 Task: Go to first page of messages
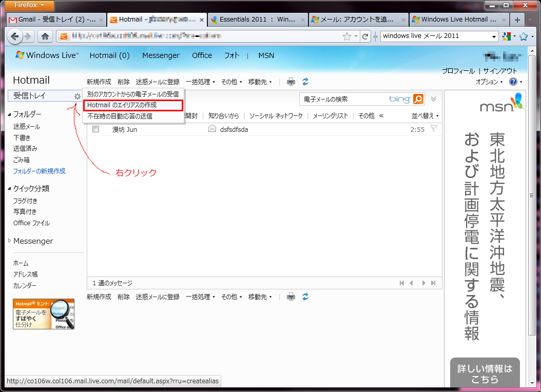point(402,283)
